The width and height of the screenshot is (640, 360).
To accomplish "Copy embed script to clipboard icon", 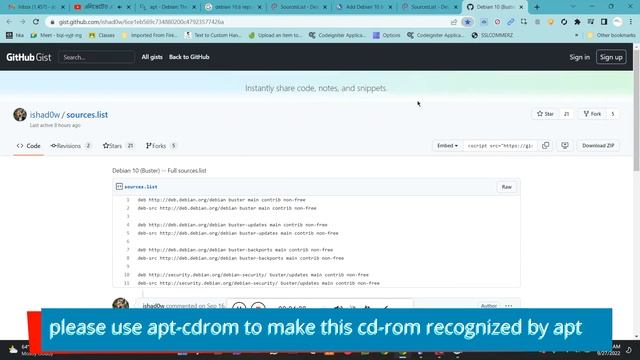I will pos(545,146).
